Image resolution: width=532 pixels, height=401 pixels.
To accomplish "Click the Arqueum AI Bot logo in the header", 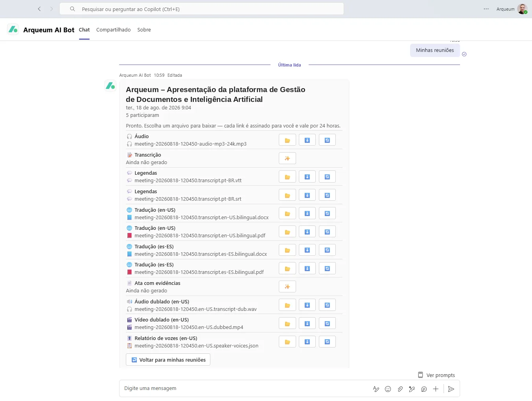I will (x=13, y=29).
